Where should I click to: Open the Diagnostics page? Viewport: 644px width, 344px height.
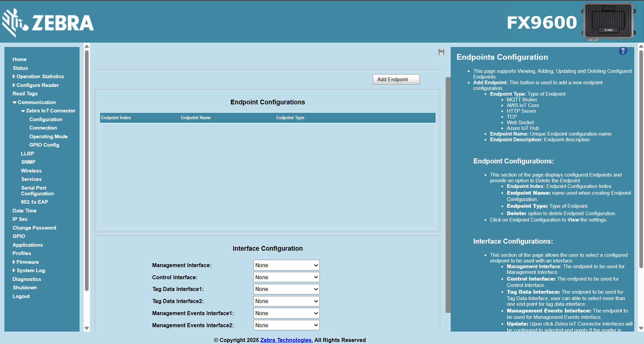(27, 279)
